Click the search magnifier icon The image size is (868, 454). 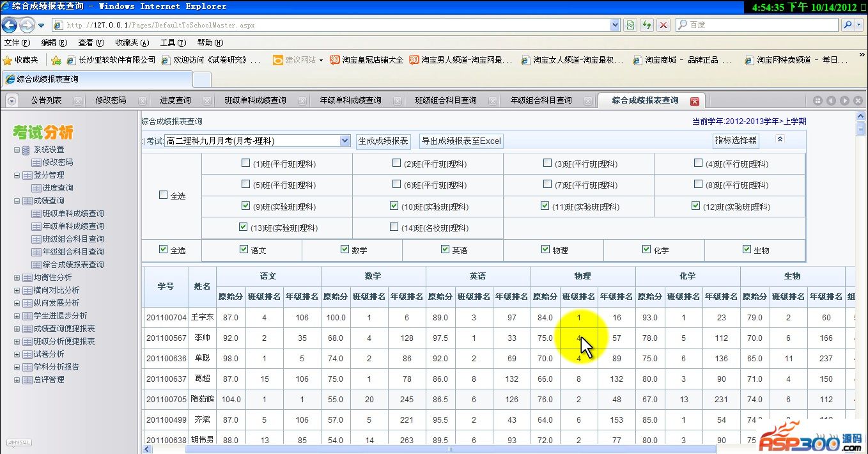pyautogui.click(x=848, y=25)
